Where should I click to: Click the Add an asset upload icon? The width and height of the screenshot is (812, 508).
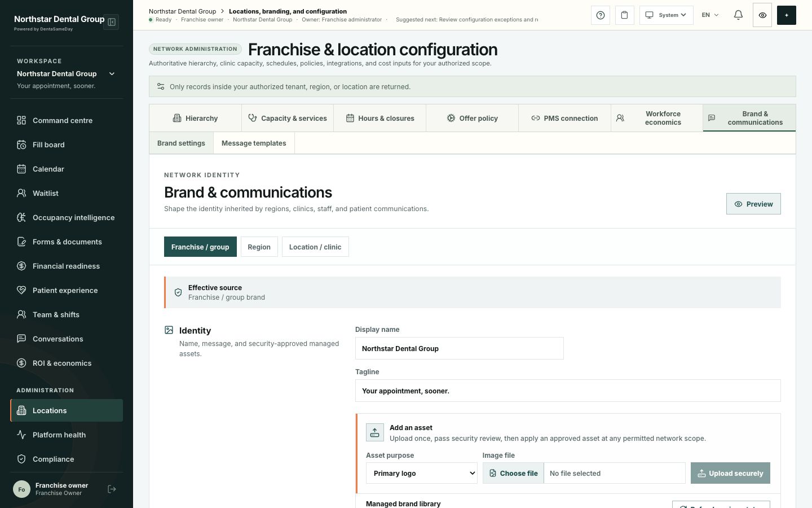(x=375, y=432)
